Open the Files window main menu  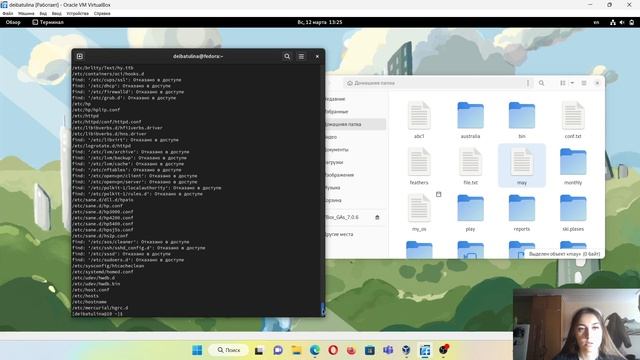(x=584, y=83)
